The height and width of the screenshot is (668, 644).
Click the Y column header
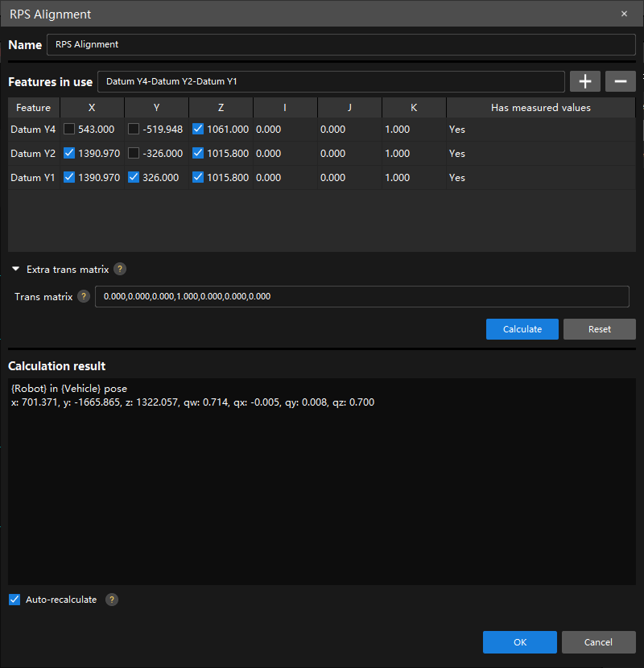coord(156,108)
